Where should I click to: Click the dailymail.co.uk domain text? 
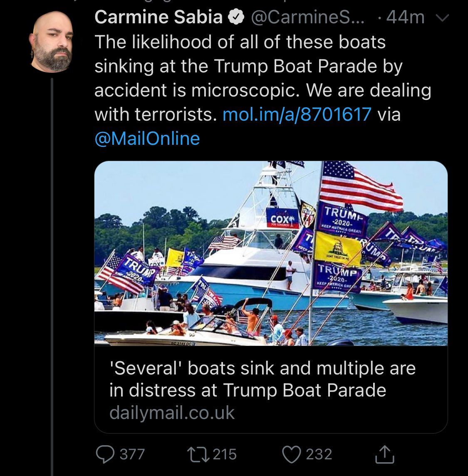point(172,413)
